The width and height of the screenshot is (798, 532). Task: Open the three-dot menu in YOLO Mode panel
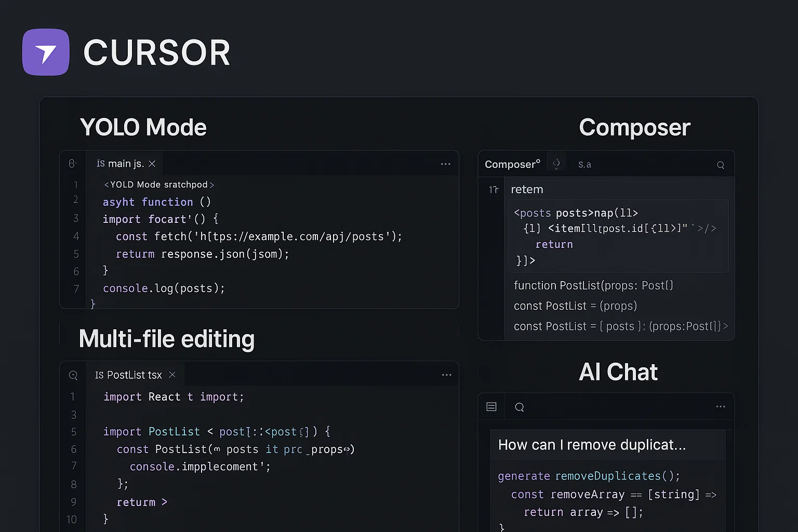coord(446,164)
